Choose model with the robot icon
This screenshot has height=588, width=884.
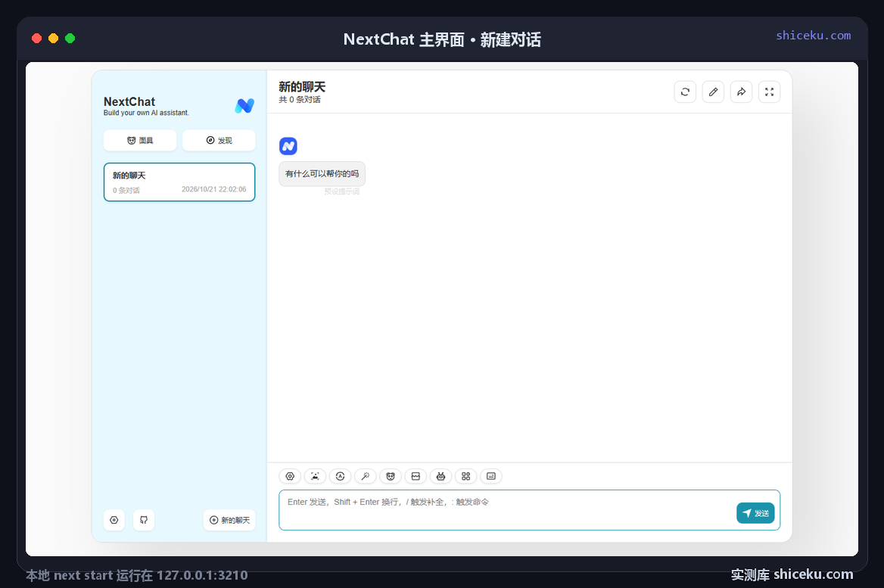click(441, 476)
